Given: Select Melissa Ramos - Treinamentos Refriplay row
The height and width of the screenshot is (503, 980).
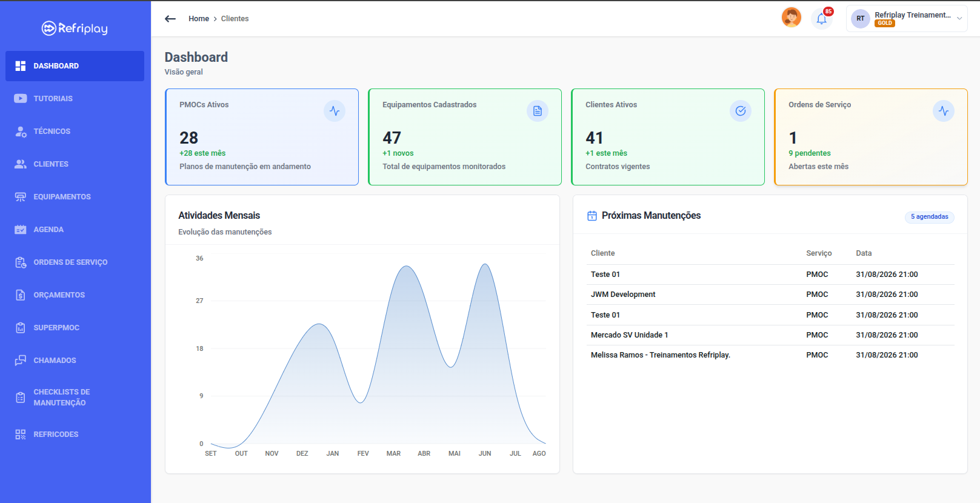Looking at the screenshot, I should [x=770, y=355].
